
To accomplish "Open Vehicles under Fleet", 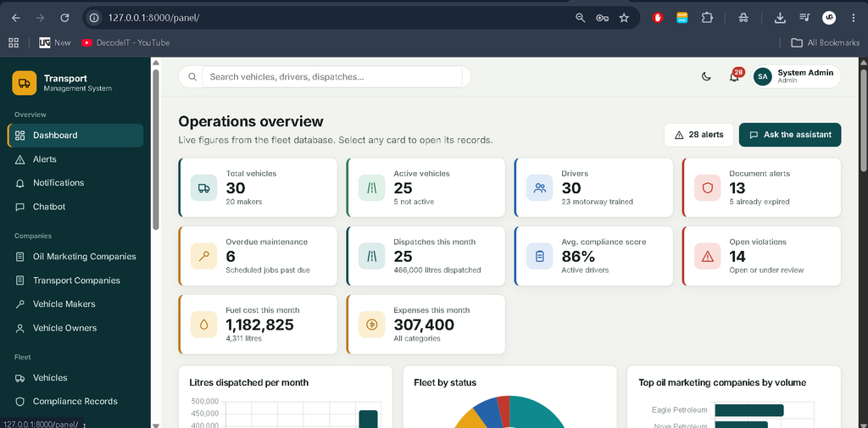I will point(75,378).
